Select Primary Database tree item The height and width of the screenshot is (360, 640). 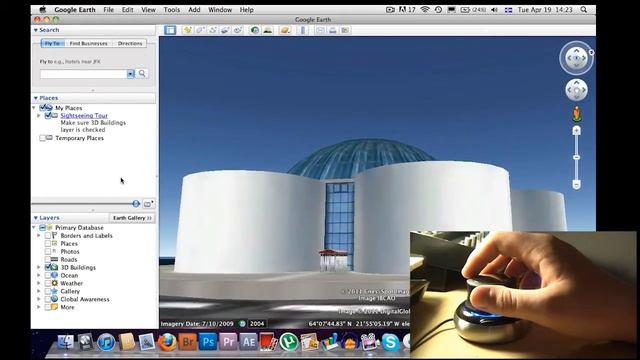[x=79, y=228]
